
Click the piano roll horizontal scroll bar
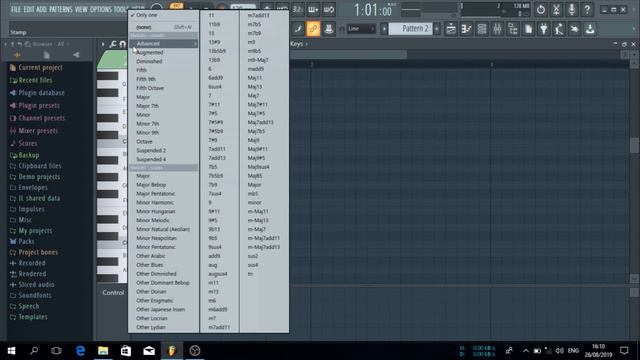click(x=348, y=55)
